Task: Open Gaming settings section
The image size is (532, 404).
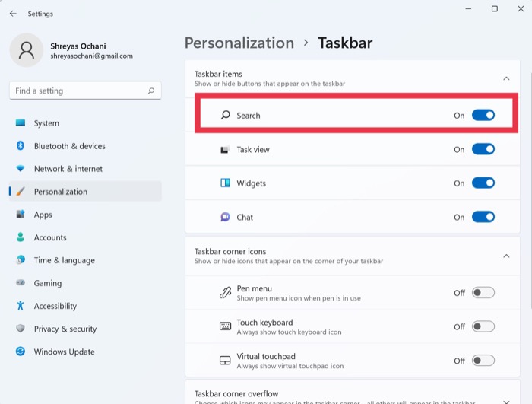Action: [47, 283]
